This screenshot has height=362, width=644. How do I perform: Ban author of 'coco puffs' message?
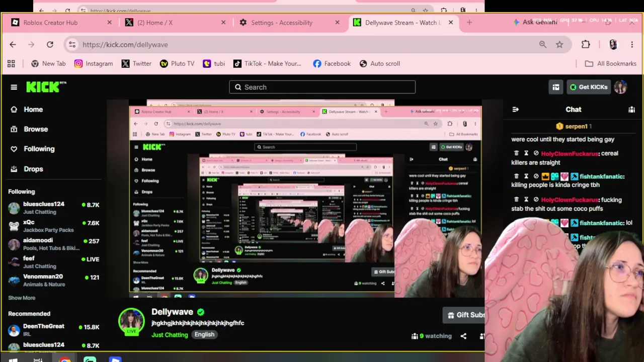[536, 200]
